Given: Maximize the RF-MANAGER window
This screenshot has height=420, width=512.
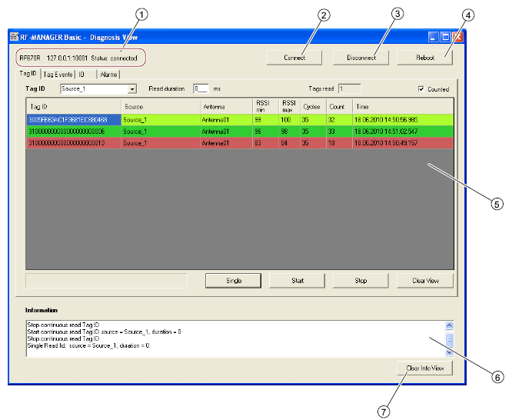Looking at the screenshot, I should (x=445, y=37).
